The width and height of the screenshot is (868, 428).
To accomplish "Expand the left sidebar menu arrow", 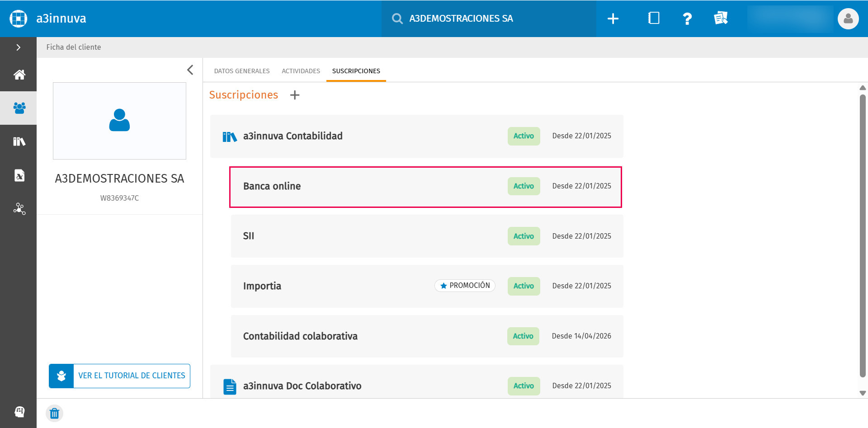I will [x=18, y=47].
